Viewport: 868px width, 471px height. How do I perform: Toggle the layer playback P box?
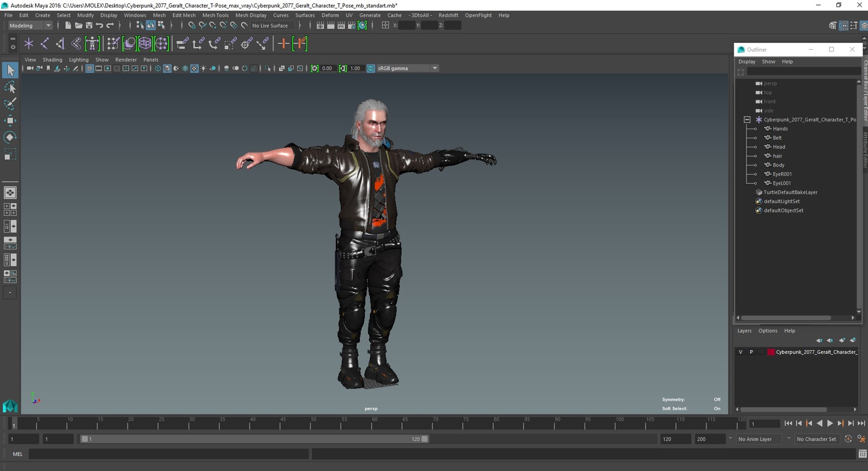751,352
